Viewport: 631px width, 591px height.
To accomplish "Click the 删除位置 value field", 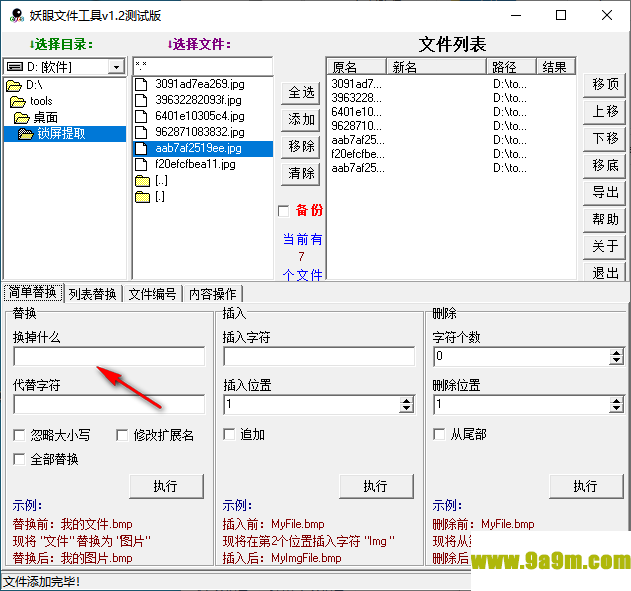I will pyautogui.click(x=522, y=404).
